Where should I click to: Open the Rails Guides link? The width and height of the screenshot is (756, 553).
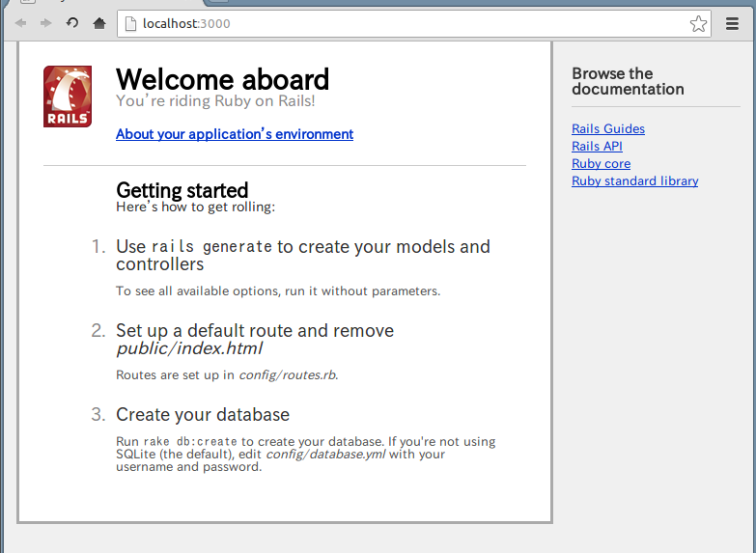608,128
